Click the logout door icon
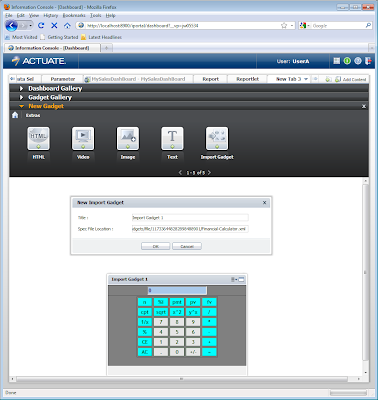 click(368, 61)
